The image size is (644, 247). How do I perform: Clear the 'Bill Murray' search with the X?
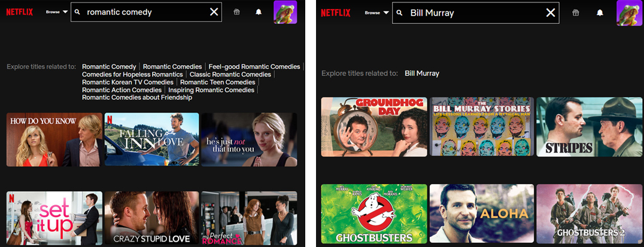coord(551,13)
